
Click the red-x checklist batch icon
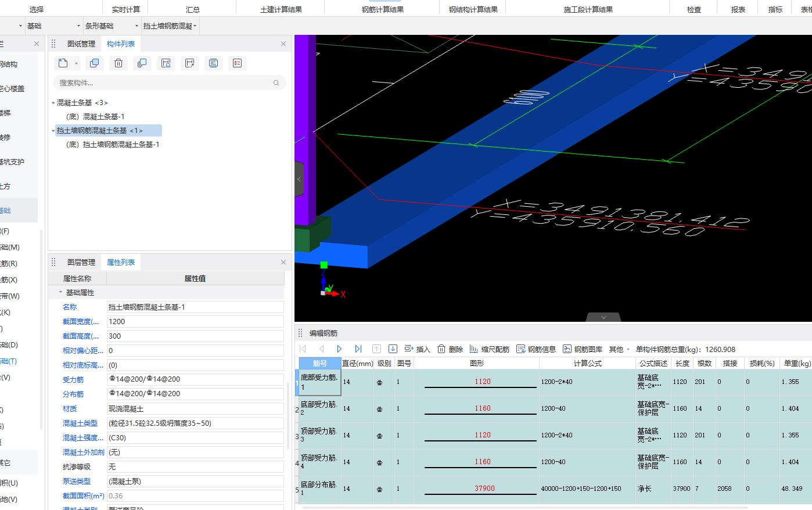pos(237,63)
